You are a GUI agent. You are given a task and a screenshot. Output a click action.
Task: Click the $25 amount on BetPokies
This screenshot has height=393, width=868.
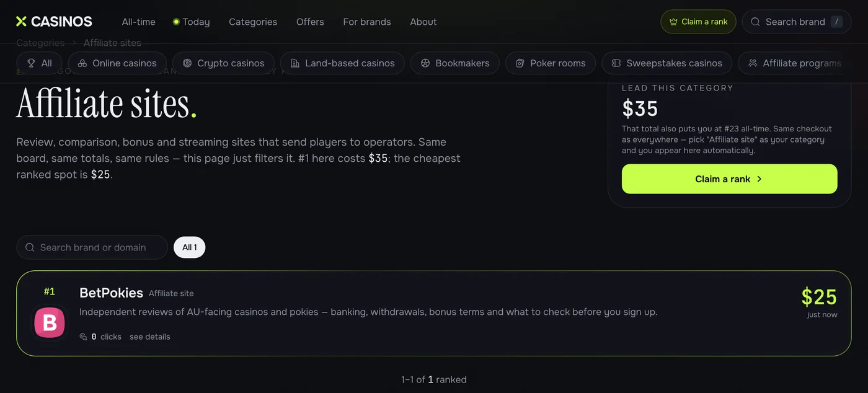[x=819, y=297]
